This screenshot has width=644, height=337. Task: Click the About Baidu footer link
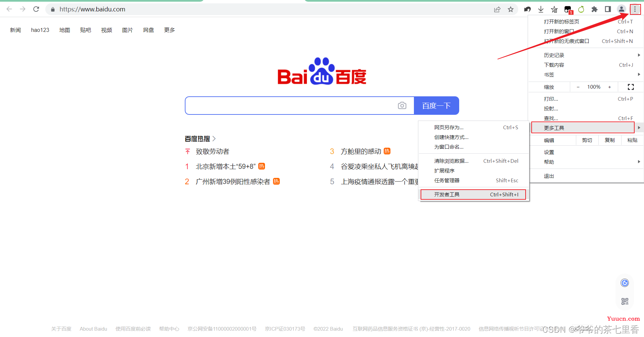click(93, 329)
